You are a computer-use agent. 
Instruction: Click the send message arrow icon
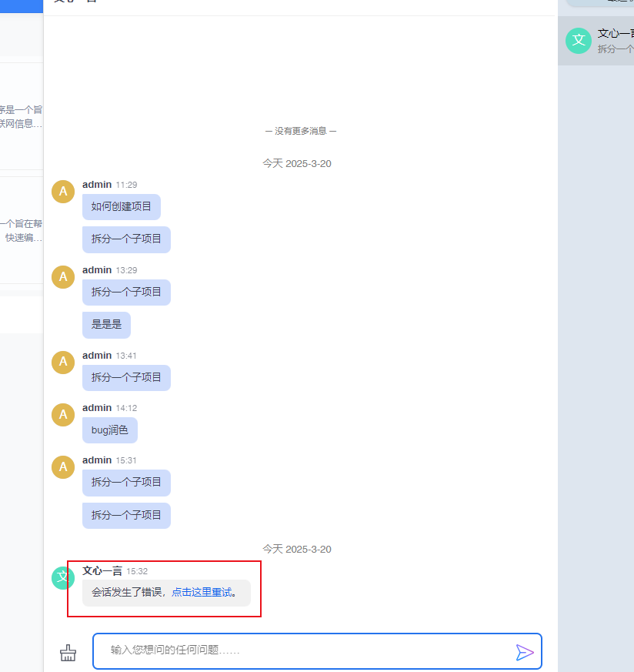click(x=525, y=652)
